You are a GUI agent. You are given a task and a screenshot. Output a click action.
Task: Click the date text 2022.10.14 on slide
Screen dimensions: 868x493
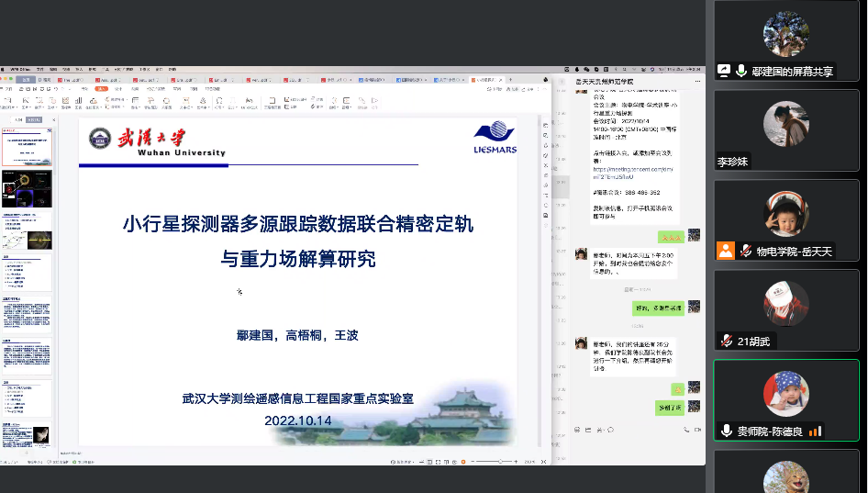tap(298, 420)
